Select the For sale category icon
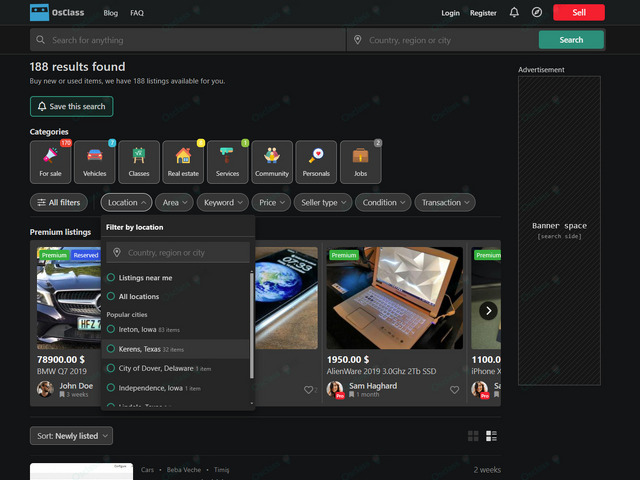The height and width of the screenshot is (480, 640). [x=50, y=162]
